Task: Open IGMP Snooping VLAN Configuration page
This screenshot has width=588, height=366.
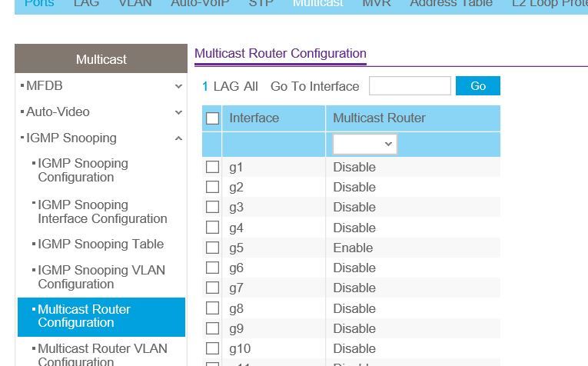Action: point(101,277)
